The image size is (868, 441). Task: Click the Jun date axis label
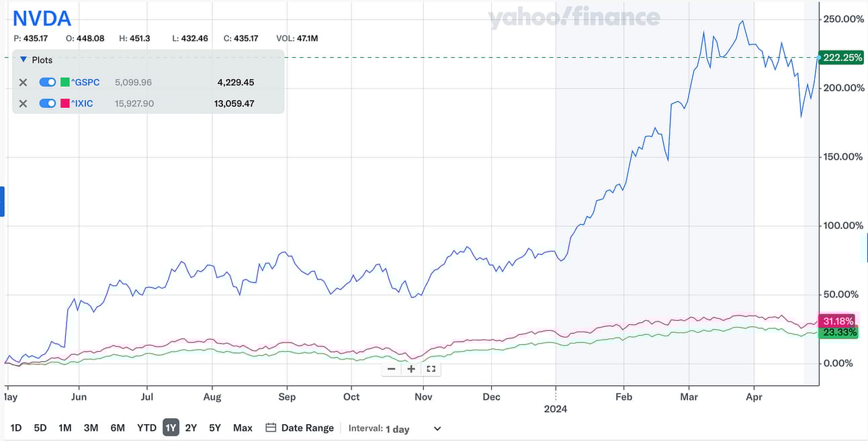tap(79, 397)
